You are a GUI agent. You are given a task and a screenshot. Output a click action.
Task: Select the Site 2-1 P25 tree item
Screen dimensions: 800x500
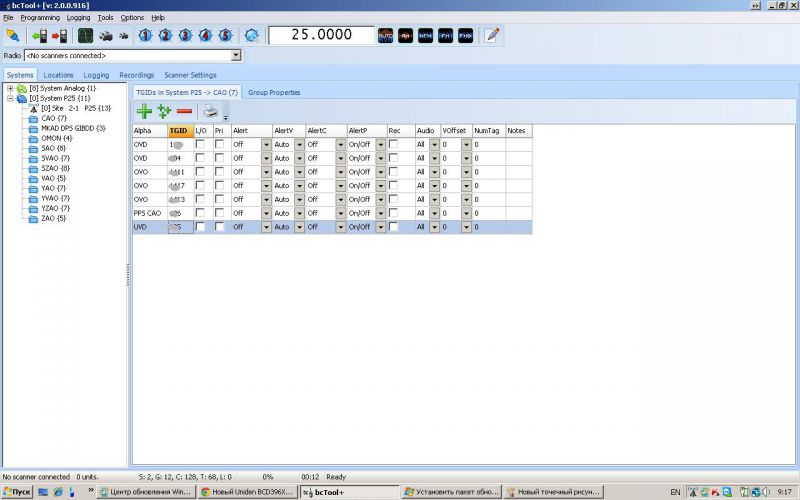click(76, 108)
